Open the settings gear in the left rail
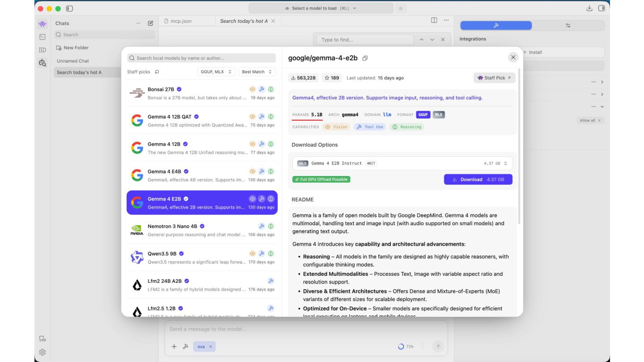Screen dimensions: 644x362 click(42, 352)
